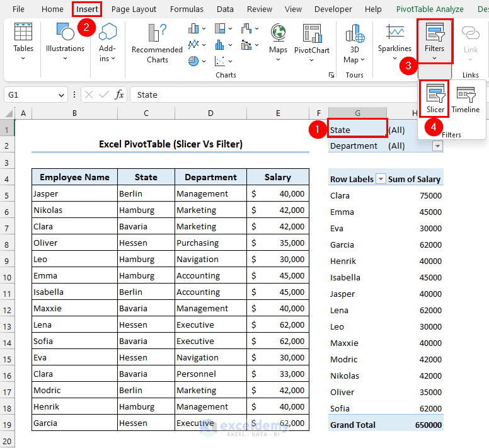The height and width of the screenshot is (448, 489).
Task: Insert a line or area chart
Action: pos(193,45)
